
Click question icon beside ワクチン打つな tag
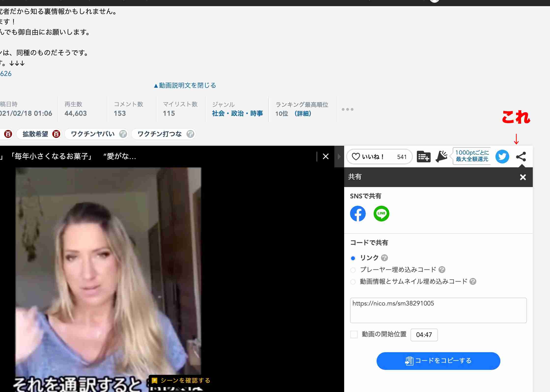(190, 134)
